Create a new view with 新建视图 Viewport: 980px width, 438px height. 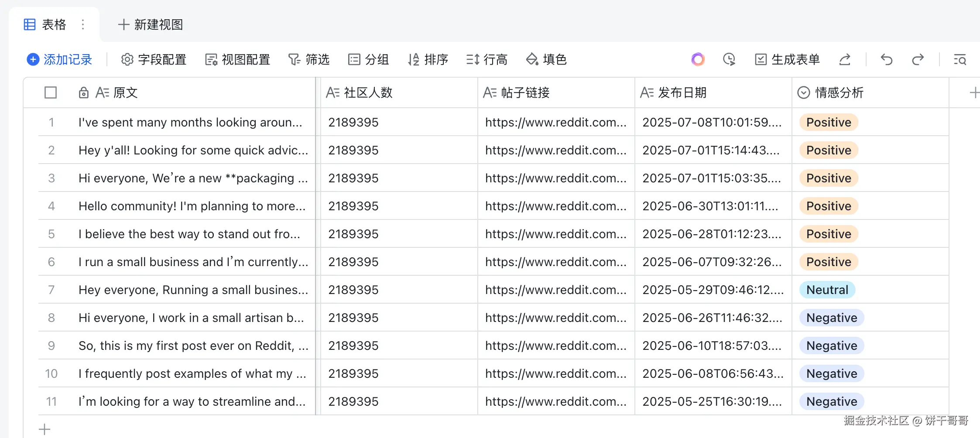tap(151, 24)
